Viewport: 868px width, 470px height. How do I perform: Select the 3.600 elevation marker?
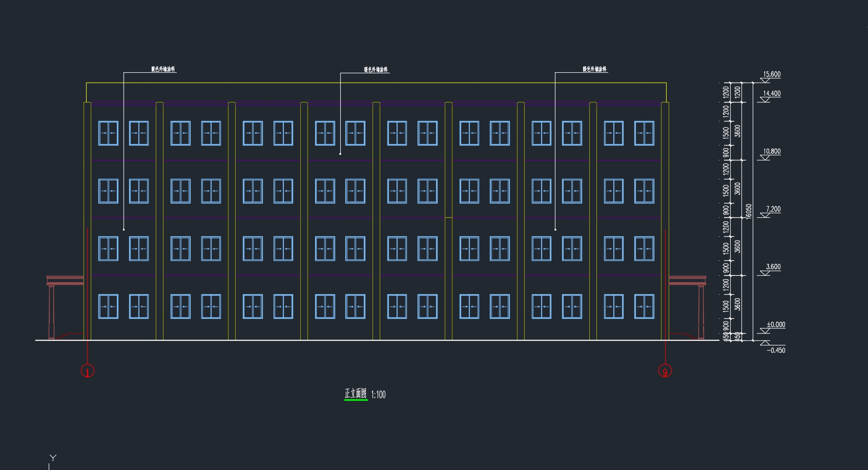click(772, 268)
